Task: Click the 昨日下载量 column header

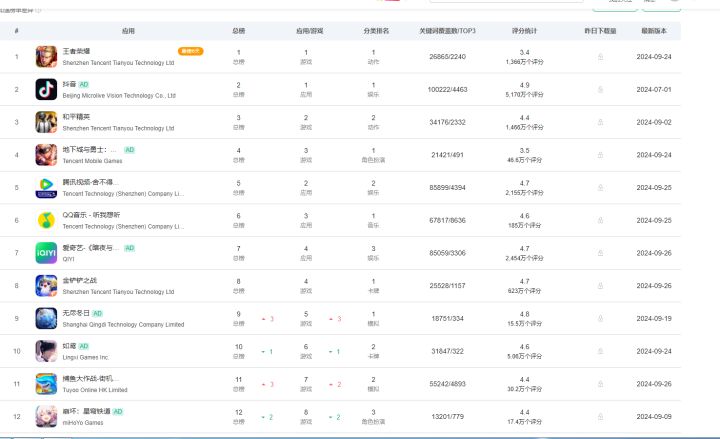Action: 600,31
